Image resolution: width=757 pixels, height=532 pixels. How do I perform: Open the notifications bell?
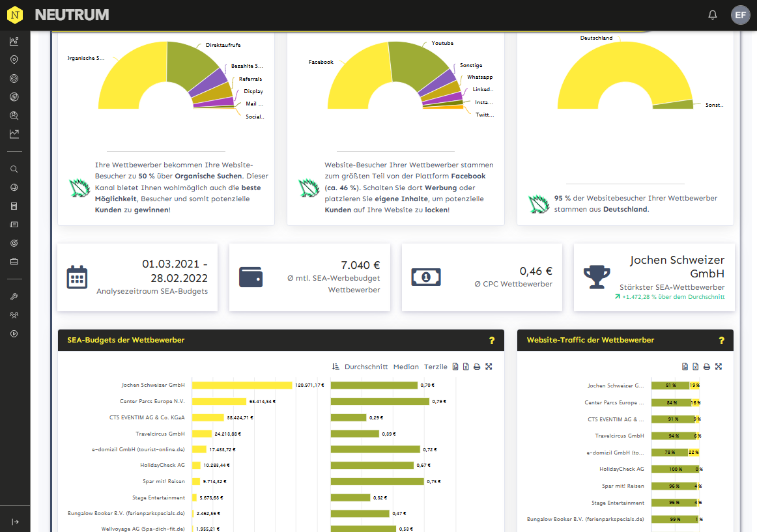(x=713, y=15)
